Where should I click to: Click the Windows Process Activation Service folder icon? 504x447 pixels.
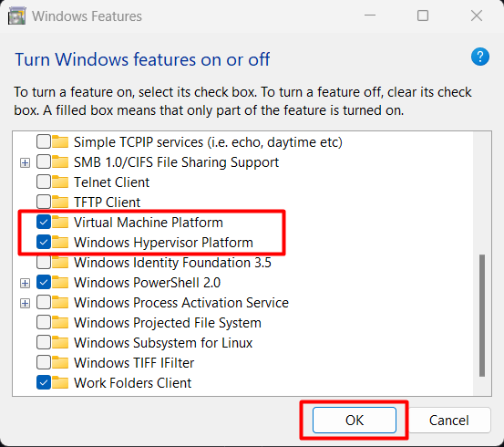(60, 303)
